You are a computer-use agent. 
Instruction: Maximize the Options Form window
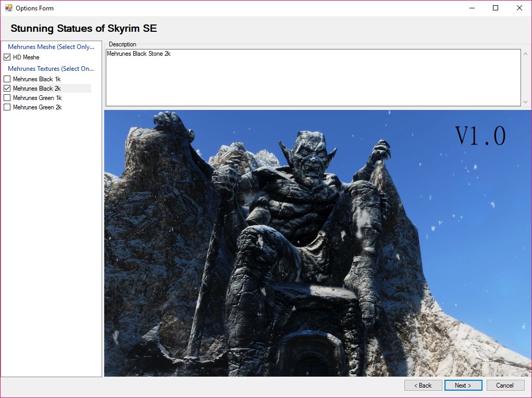tap(496, 8)
